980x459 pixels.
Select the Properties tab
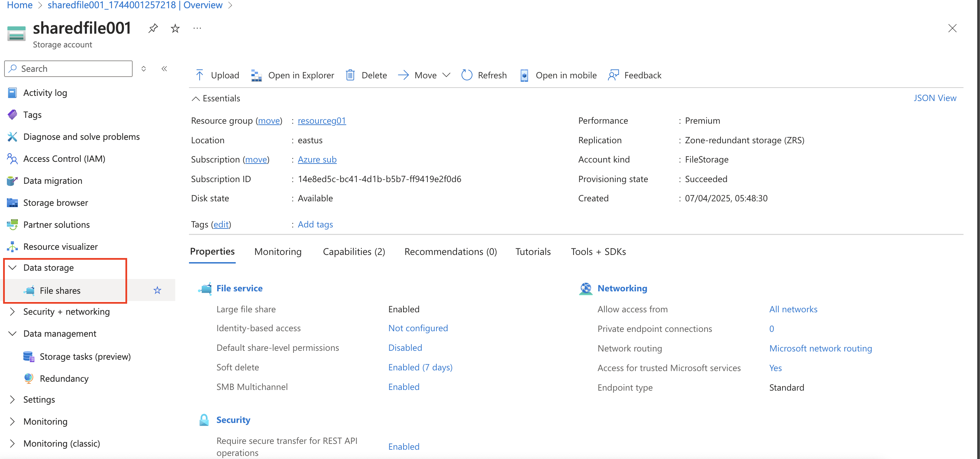point(212,252)
